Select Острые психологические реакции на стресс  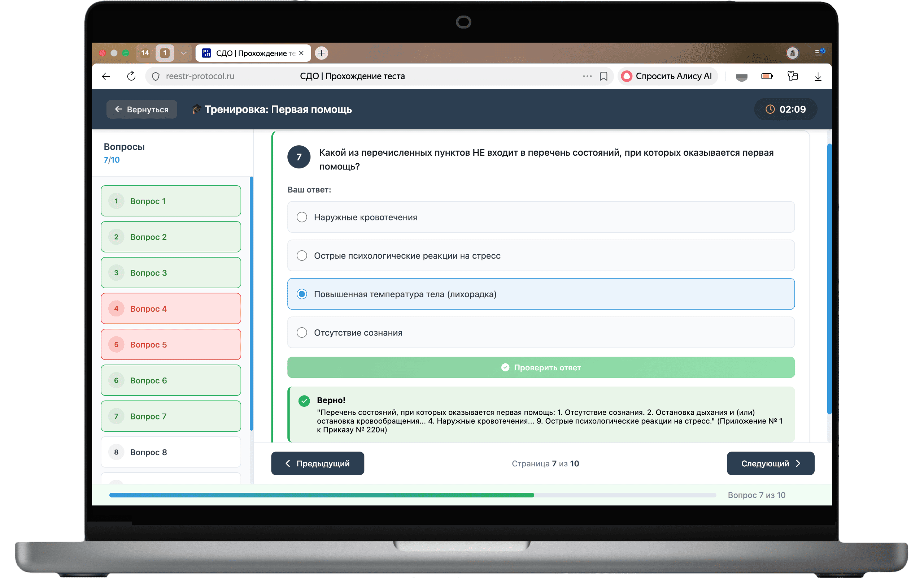pyautogui.click(x=541, y=255)
